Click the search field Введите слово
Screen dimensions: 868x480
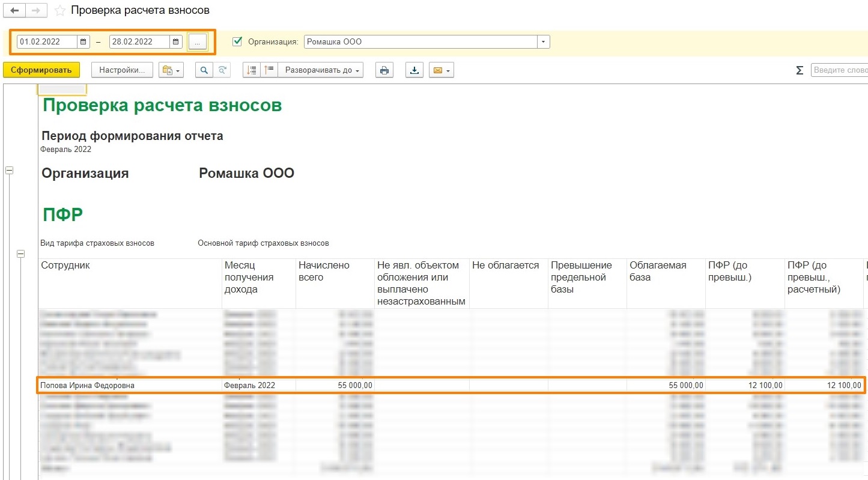840,70
